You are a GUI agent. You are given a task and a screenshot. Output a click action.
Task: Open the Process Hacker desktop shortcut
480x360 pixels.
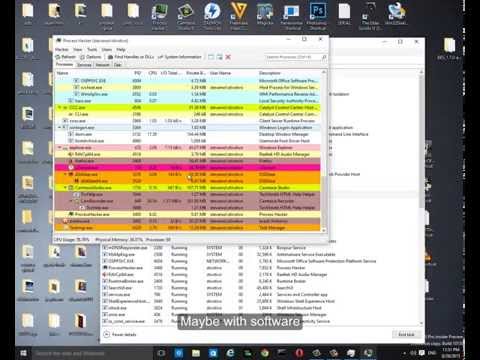pyautogui.click(x=160, y=15)
